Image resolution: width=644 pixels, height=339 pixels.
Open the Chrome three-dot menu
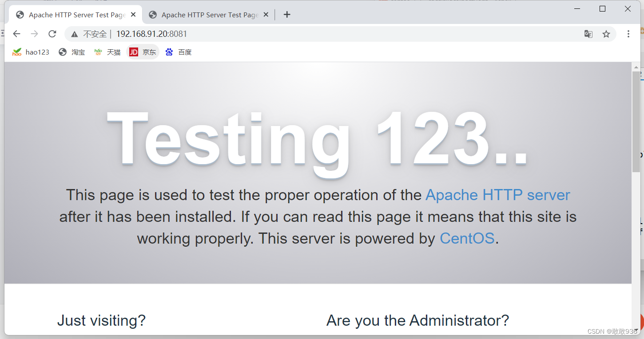pyautogui.click(x=628, y=34)
